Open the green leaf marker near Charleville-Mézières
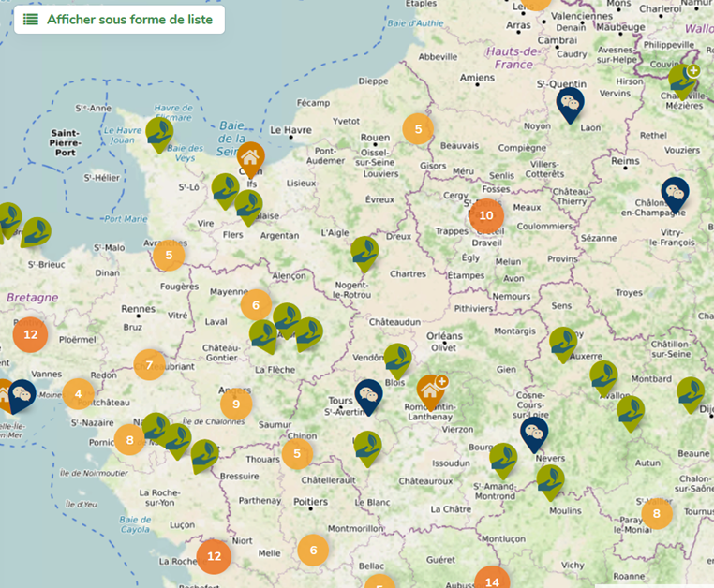Viewport: 714px width, 588px height. pos(682,81)
